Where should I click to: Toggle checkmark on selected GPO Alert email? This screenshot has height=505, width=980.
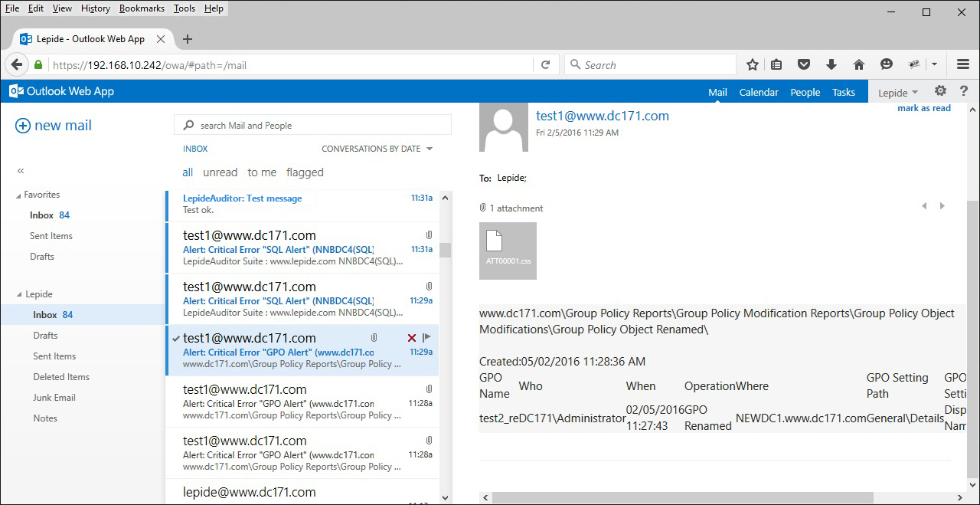click(x=177, y=338)
